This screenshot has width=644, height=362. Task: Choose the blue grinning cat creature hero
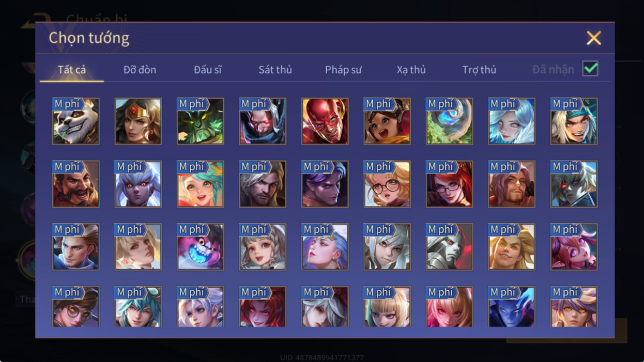pos(201,247)
